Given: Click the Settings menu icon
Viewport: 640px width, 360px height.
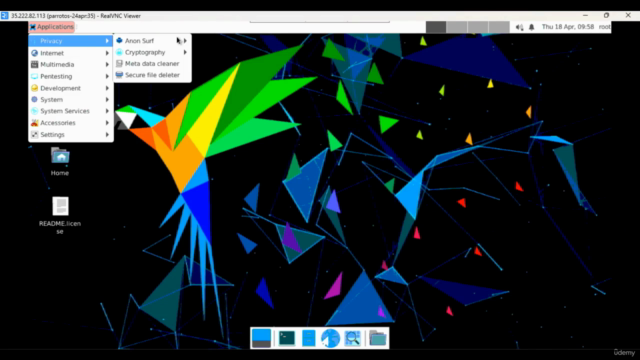Looking at the screenshot, I should (34, 135).
